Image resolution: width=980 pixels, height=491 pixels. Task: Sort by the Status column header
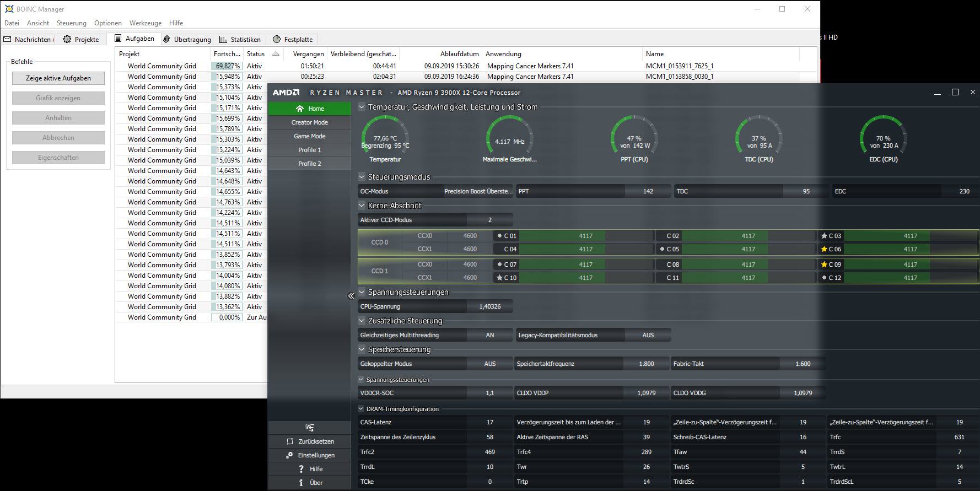263,54
